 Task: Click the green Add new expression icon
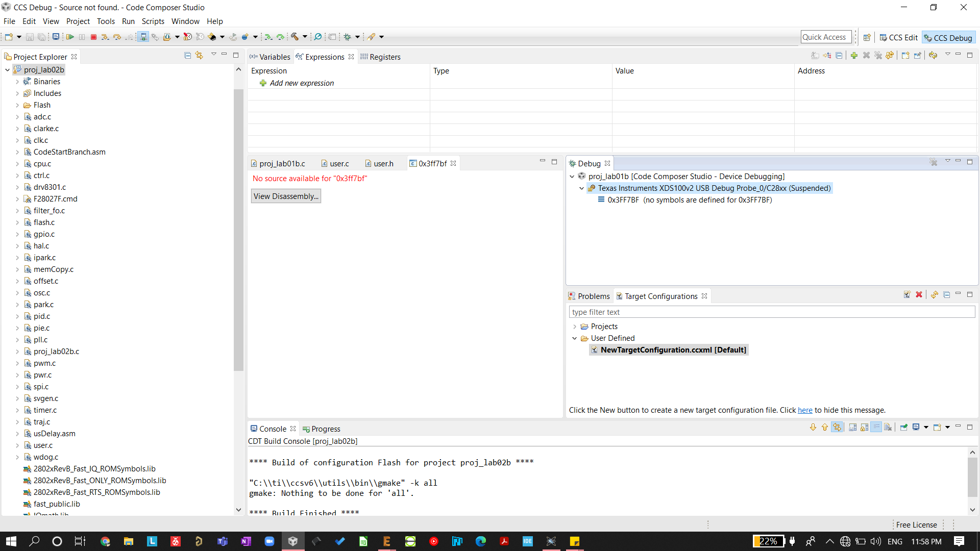click(263, 83)
